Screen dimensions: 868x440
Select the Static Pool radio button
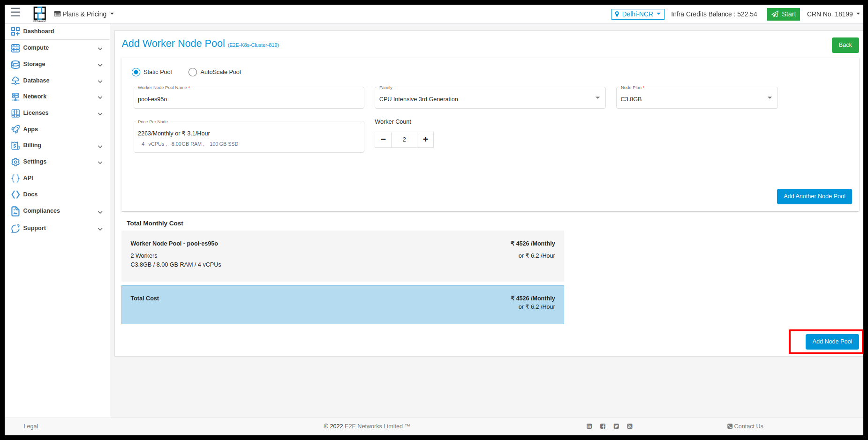point(136,72)
